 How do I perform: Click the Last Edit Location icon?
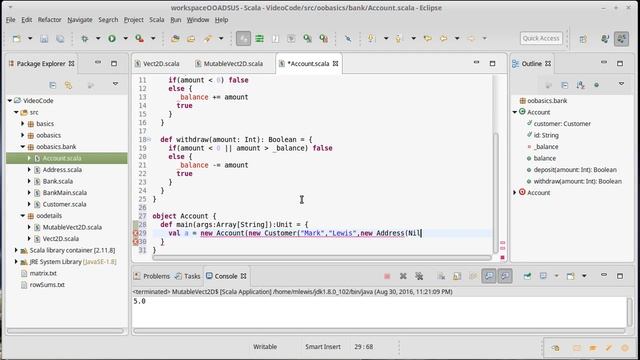[427, 38]
